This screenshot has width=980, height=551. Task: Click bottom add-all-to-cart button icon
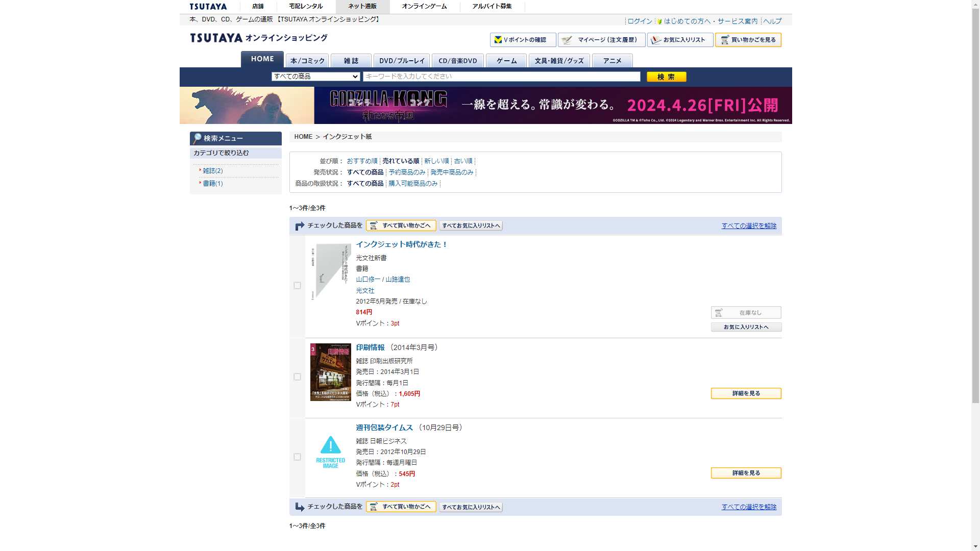tap(374, 507)
